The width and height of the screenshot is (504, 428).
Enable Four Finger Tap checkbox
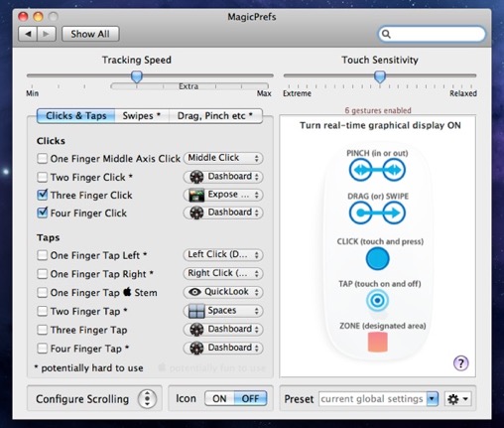tap(42, 348)
